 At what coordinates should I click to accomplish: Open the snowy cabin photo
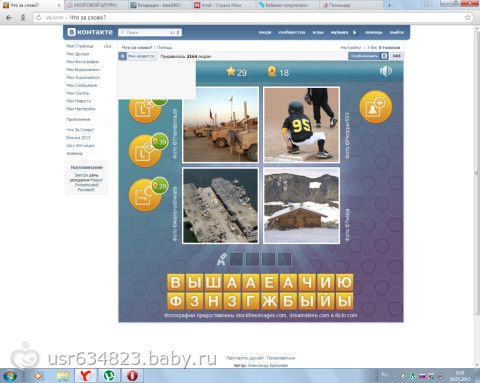click(x=302, y=206)
